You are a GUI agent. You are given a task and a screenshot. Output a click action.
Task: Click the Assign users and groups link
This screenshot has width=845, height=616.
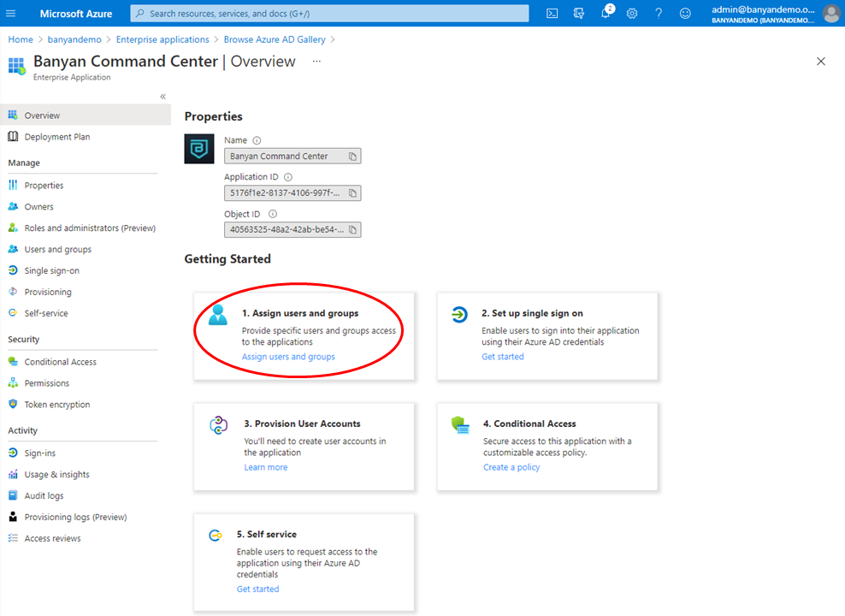click(288, 357)
